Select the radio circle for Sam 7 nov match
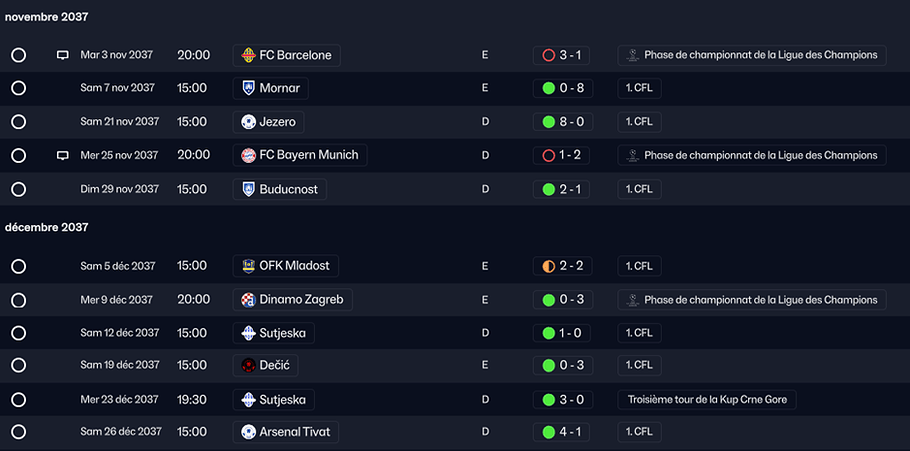This screenshot has width=910, height=451. click(19, 88)
